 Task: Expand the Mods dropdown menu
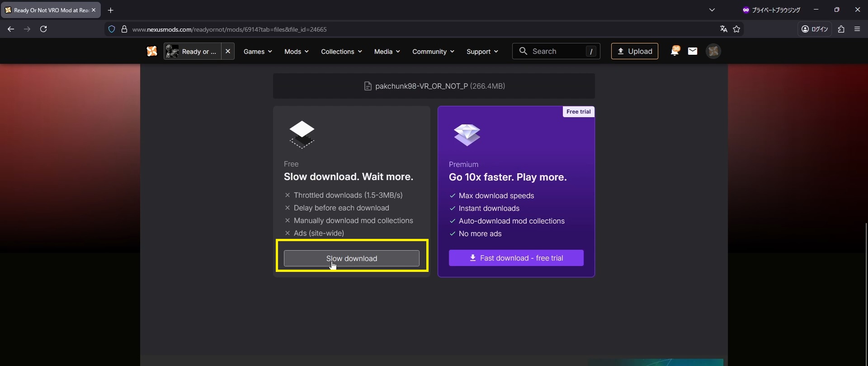(296, 52)
